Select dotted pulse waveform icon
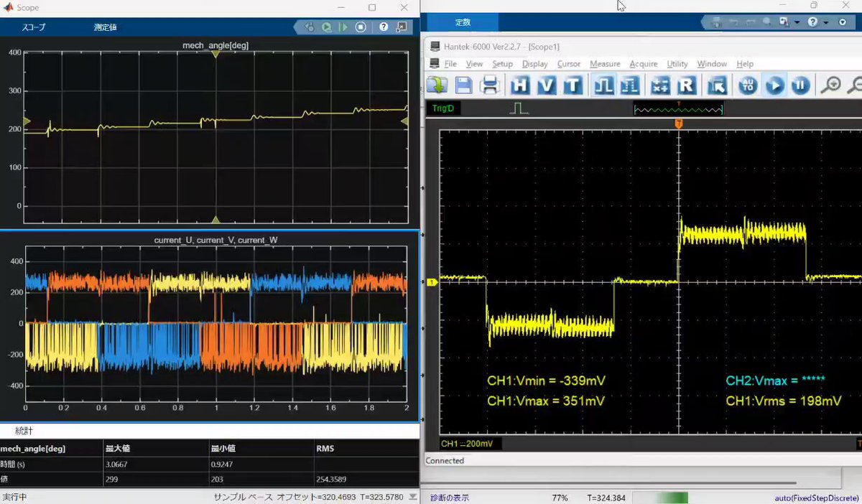This screenshot has height=504, width=862. coord(629,85)
